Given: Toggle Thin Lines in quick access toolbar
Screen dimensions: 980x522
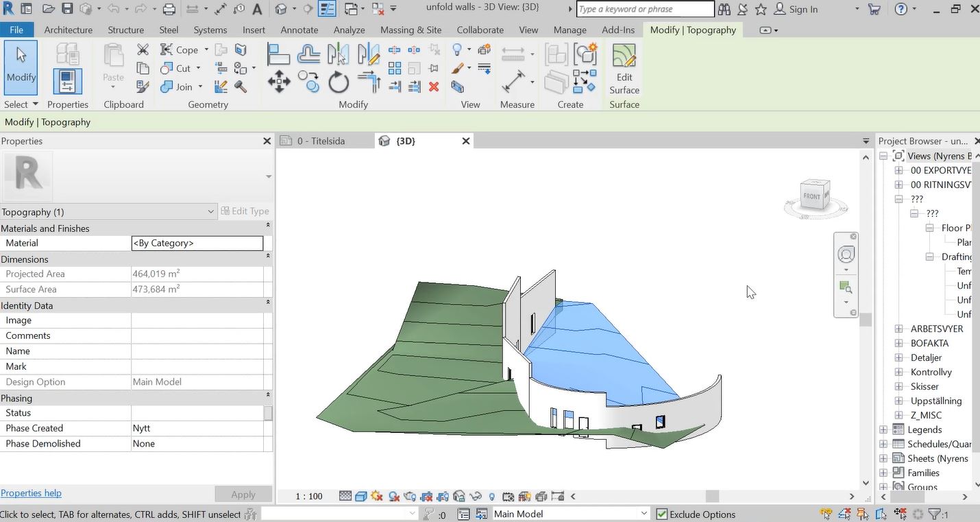Looking at the screenshot, I should 327,10.
